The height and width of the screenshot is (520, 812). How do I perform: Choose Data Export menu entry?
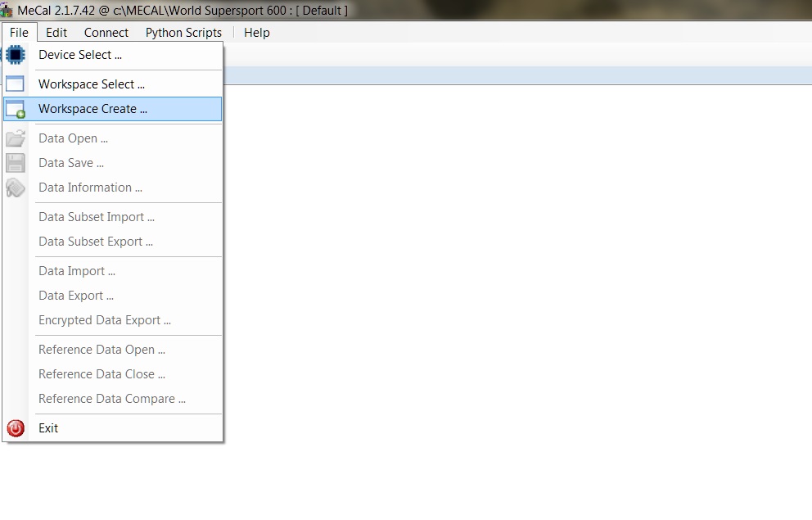click(113, 296)
